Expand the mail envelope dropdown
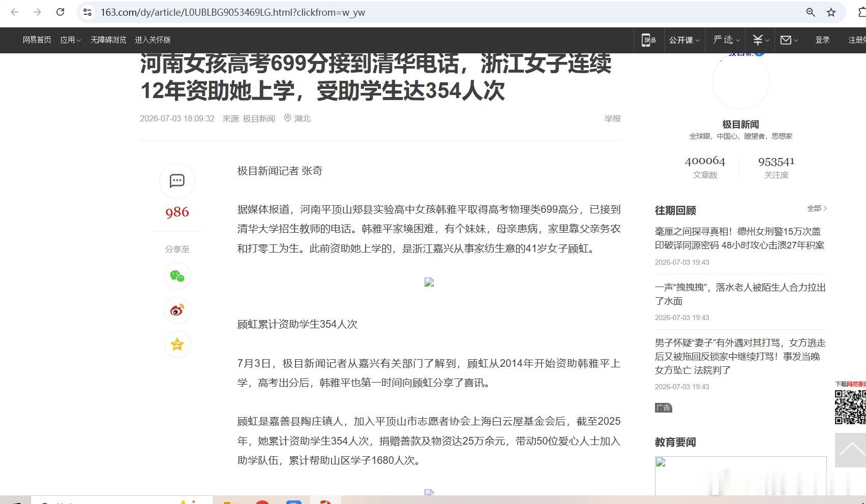Image resolution: width=866 pixels, height=504 pixels. pos(789,40)
